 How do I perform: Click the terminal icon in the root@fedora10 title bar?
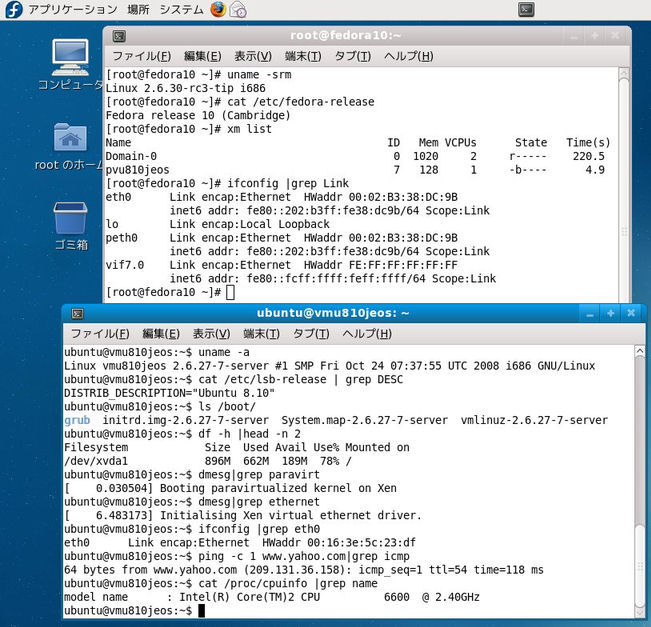(x=119, y=36)
